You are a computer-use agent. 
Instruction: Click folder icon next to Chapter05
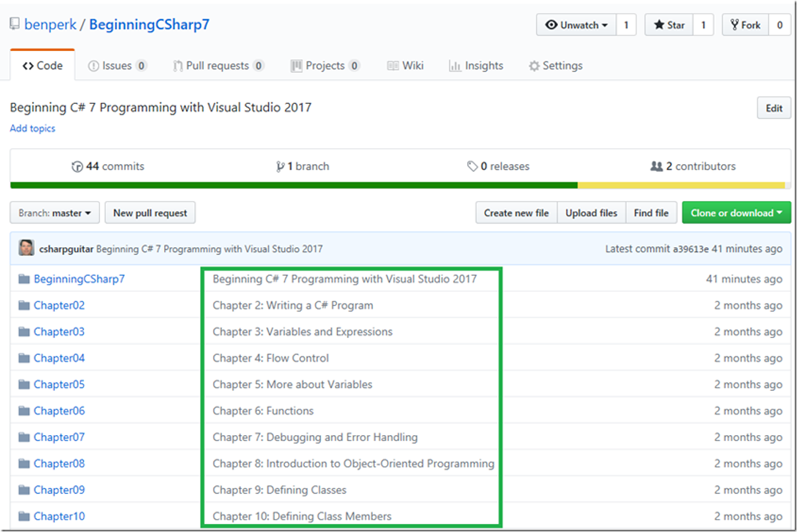24,384
